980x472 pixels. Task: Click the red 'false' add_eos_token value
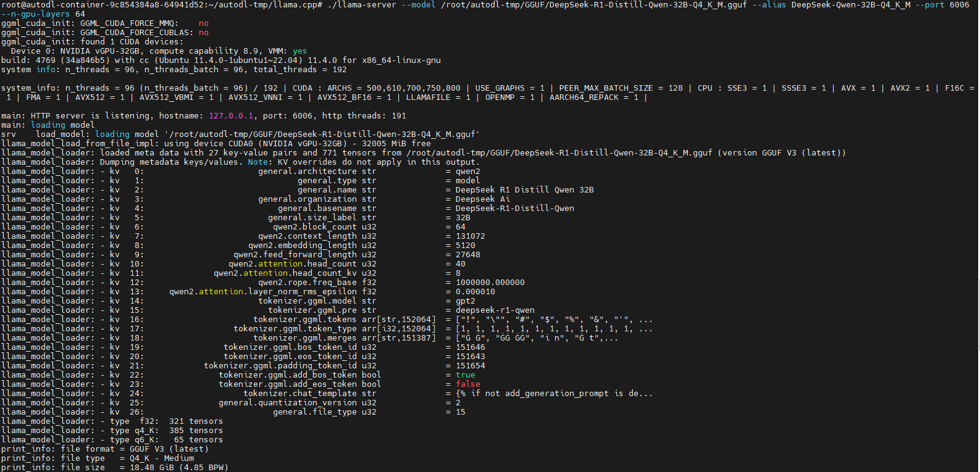tap(468, 384)
